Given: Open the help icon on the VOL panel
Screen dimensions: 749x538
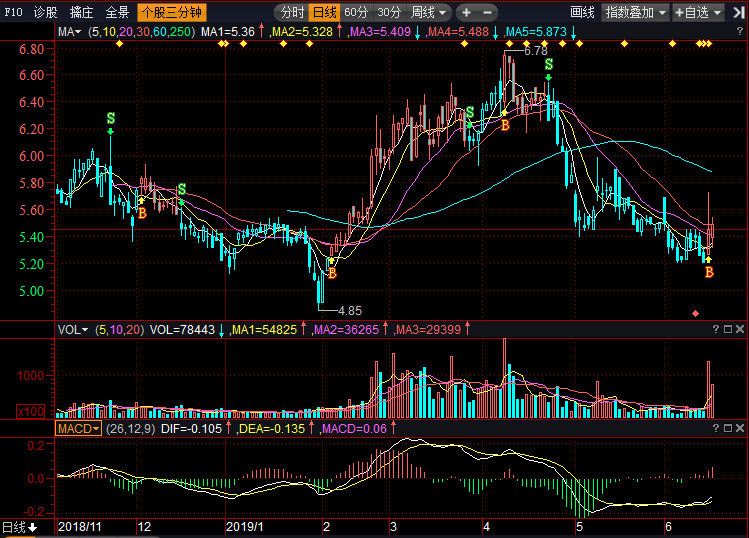Looking at the screenshot, I should (x=715, y=329).
